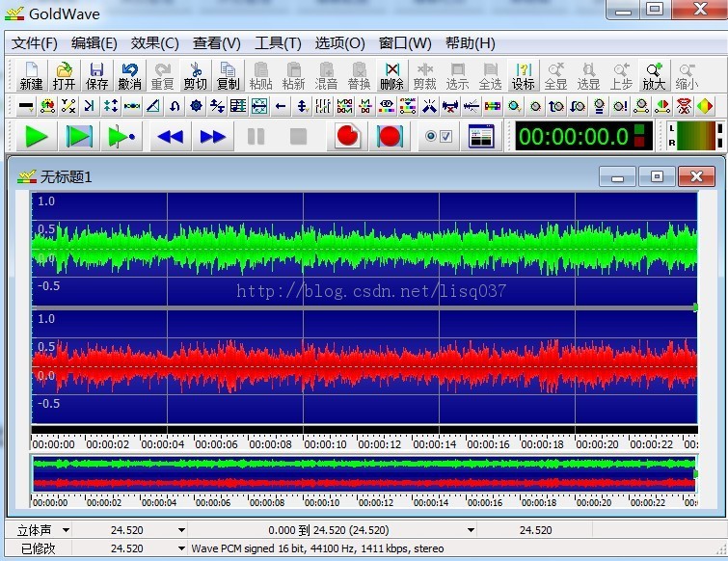Click the 替换 (Replace) toolbar icon
The height and width of the screenshot is (561, 728).
[359, 75]
